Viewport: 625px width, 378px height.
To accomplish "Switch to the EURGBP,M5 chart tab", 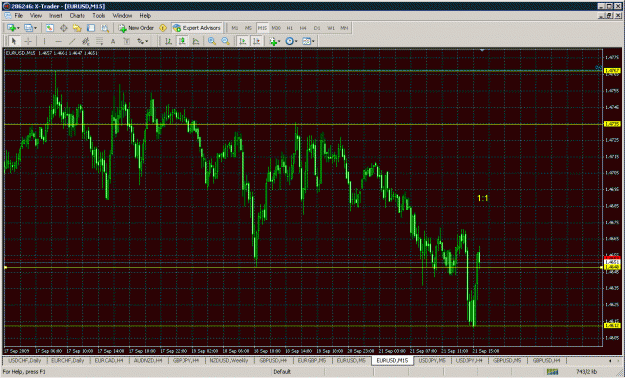I will 312,360.
